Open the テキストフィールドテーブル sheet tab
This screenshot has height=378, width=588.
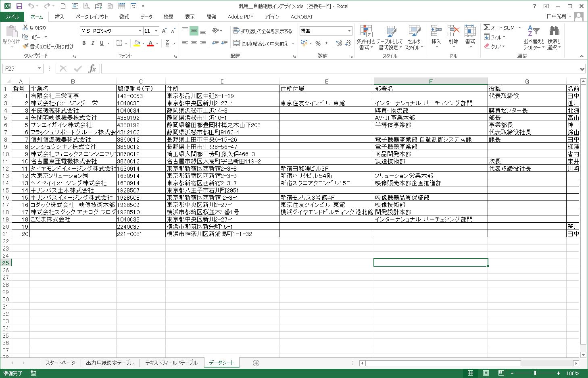[x=171, y=363]
